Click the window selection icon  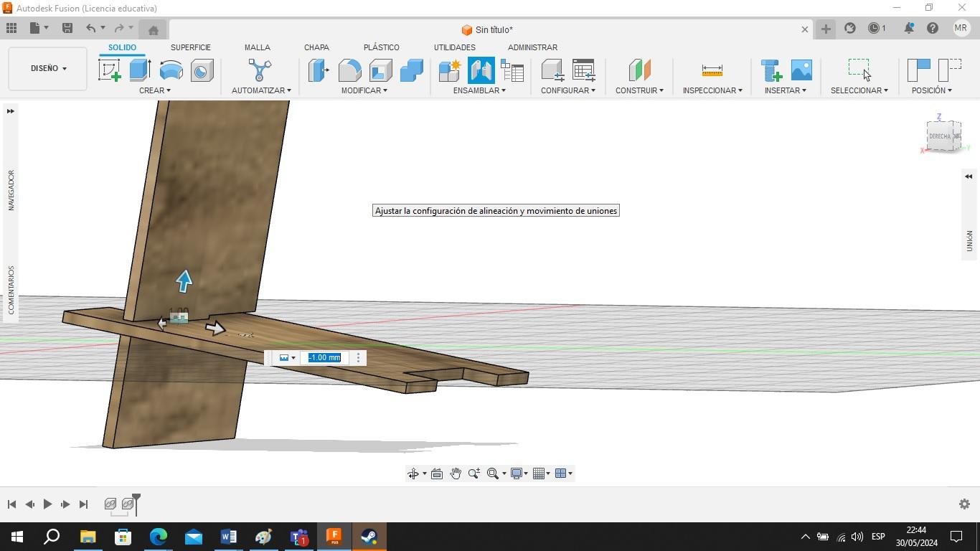pos(859,70)
